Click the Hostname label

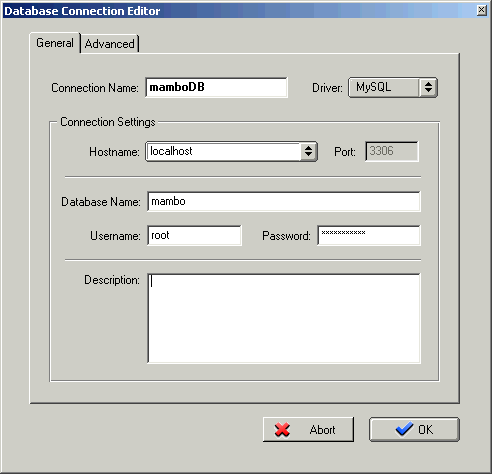(x=114, y=152)
